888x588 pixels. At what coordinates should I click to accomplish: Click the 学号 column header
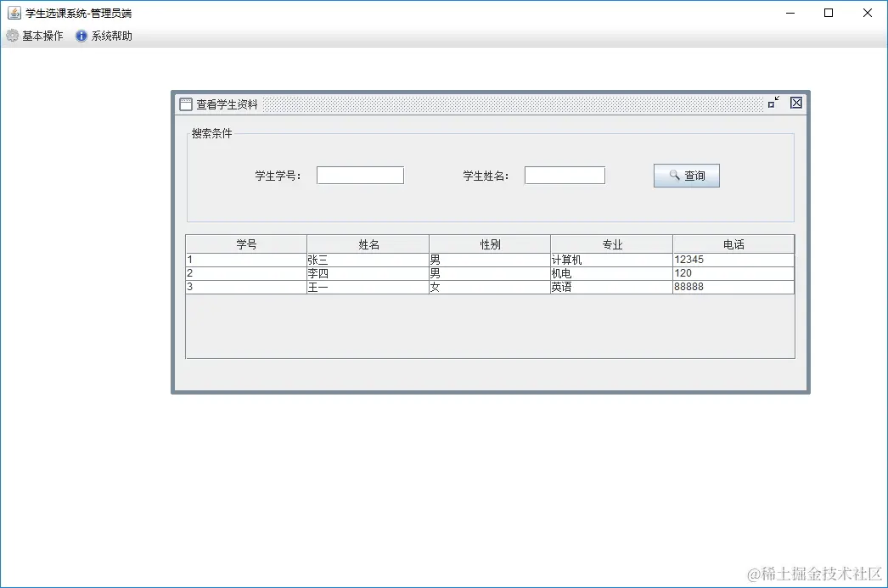pos(246,244)
